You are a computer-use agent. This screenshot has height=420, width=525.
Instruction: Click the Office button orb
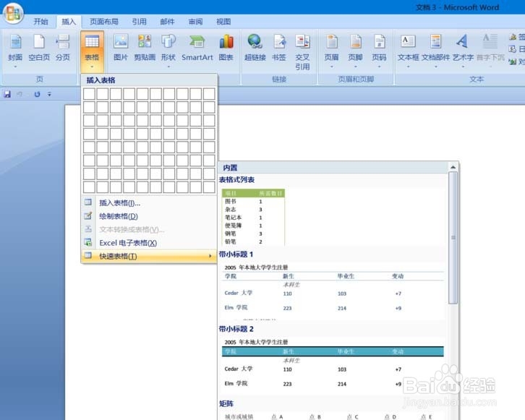click(13, 14)
